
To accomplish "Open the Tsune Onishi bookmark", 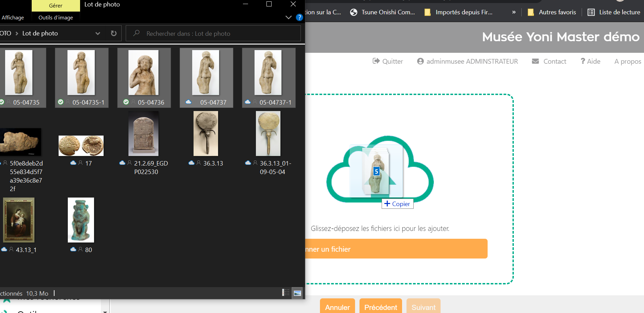I will pos(382,12).
